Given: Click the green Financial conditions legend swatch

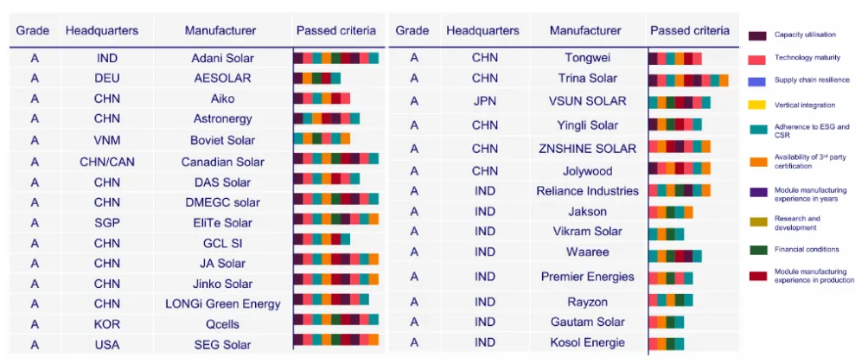Looking at the screenshot, I should (757, 250).
